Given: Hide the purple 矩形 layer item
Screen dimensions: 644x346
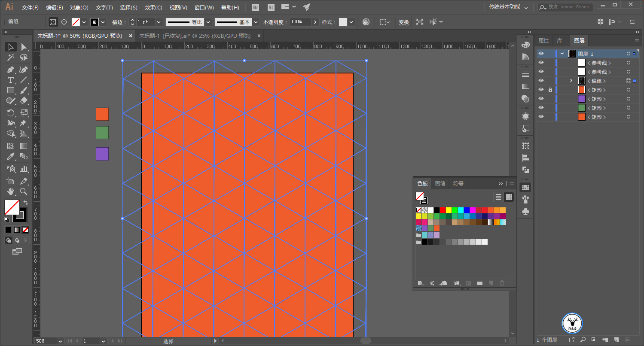Looking at the screenshot, I should click(x=541, y=99).
